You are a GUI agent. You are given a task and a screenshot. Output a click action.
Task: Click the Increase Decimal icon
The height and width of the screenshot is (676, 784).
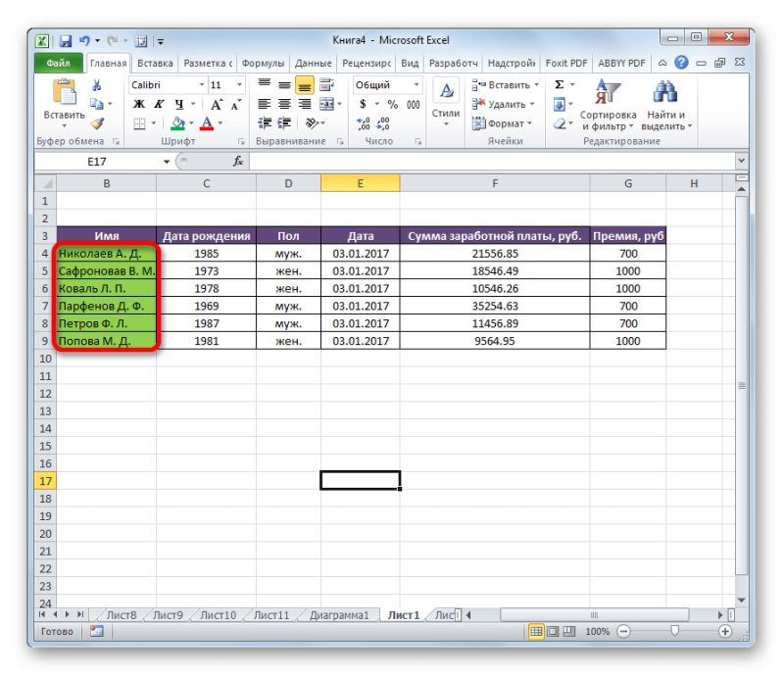(364, 123)
